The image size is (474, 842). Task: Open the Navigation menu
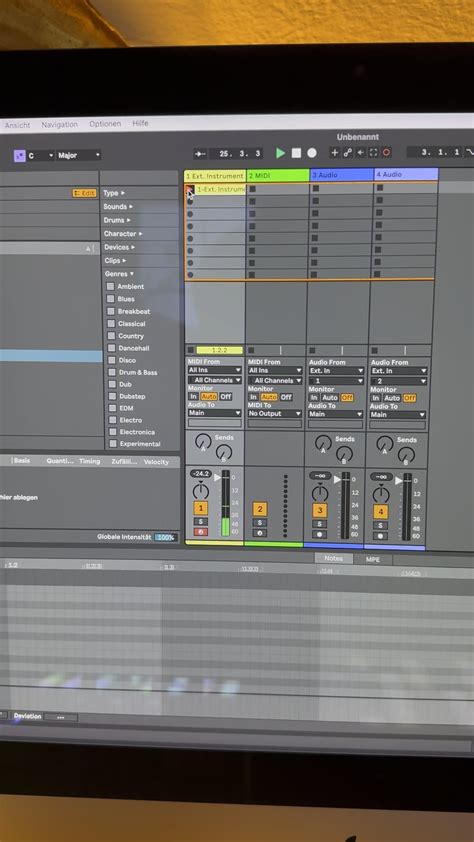[x=60, y=125]
